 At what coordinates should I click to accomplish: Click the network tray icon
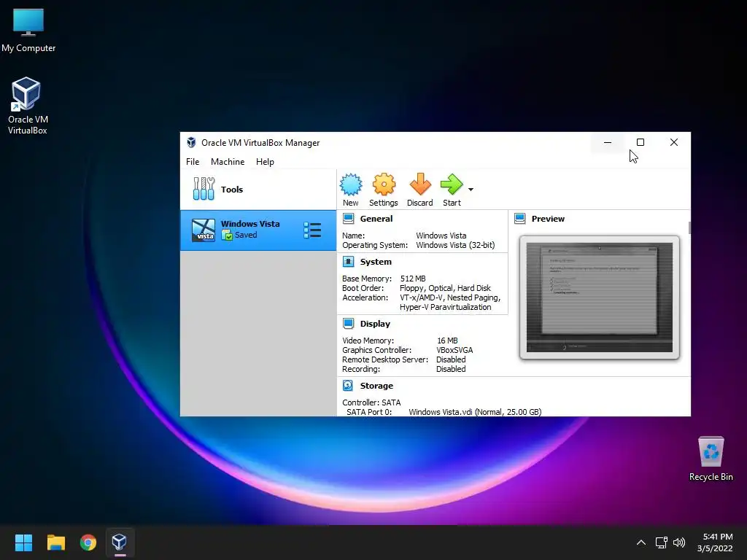[661, 542]
